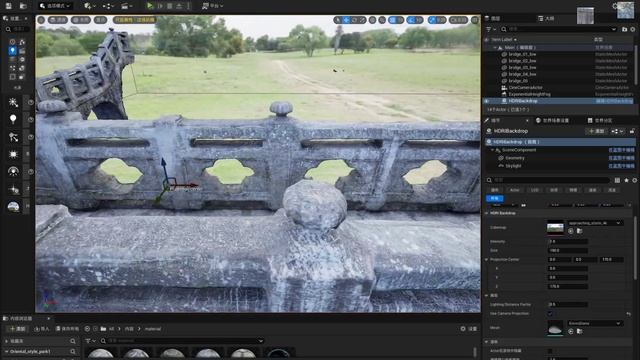Screen dimensions: 640x360
Task: Switch to the World Settings tab
Action: pos(553,120)
